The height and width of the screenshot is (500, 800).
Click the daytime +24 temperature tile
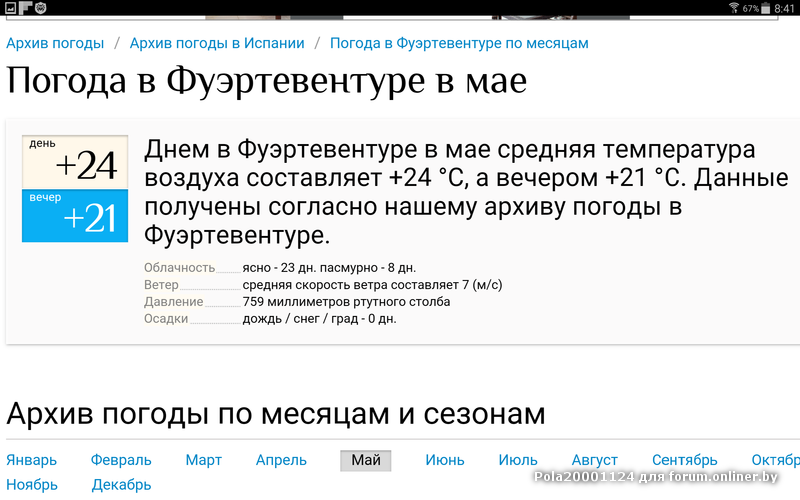pos(75,162)
